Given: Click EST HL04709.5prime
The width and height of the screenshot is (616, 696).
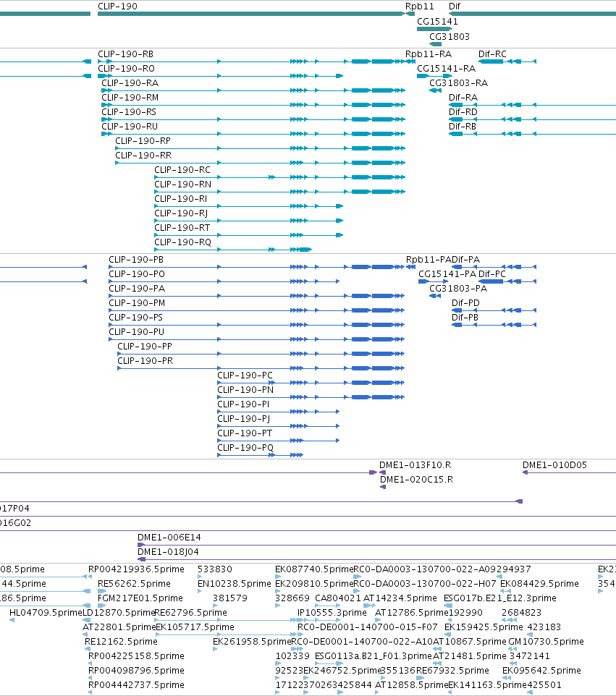Looking at the screenshot, I should [46, 613].
